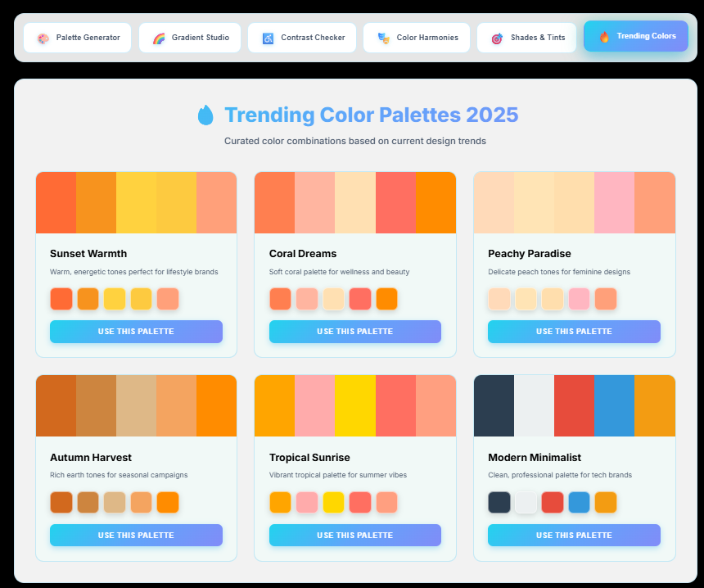Use the Autumn Harvest palette

[x=136, y=535]
